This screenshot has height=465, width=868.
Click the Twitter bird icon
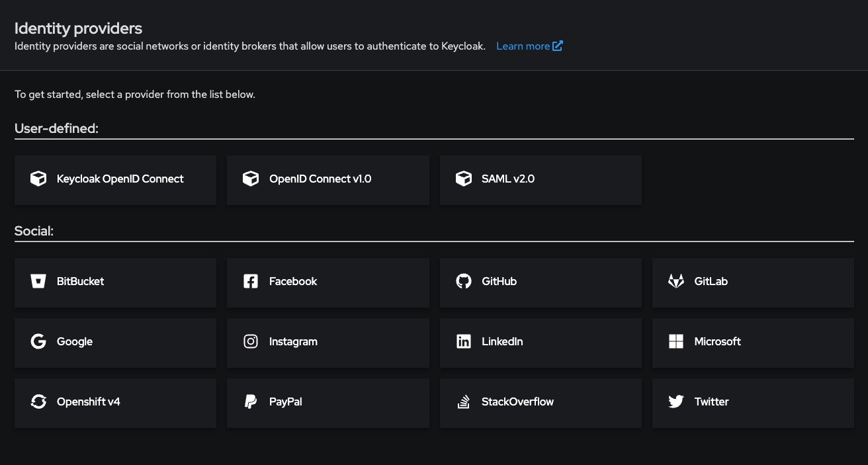(x=675, y=402)
